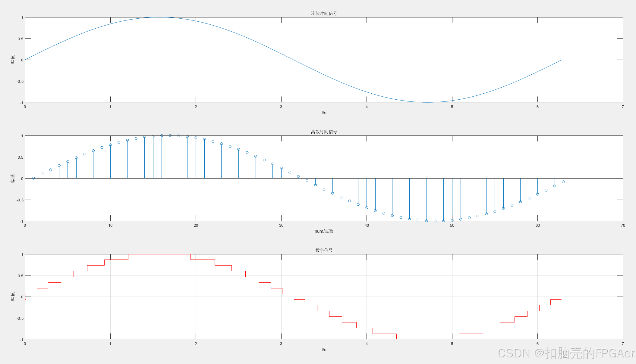Click the last stem marker at sample 63
Image resolution: width=636 pixels, height=364 pixels.
tap(563, 182)
